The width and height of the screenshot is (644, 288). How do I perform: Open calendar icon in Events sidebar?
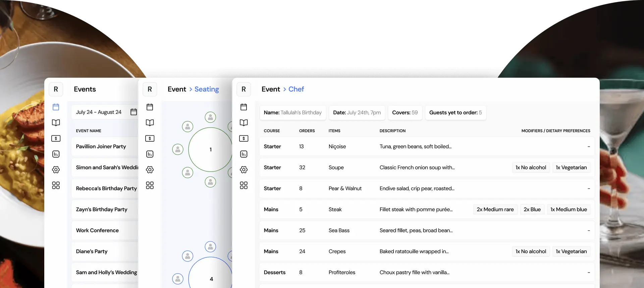(56, 107)
